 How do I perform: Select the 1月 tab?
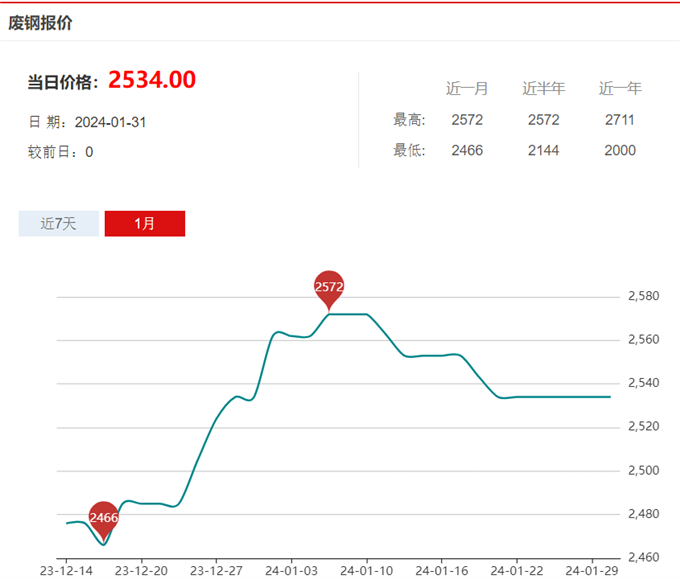[x=145, y=224]
